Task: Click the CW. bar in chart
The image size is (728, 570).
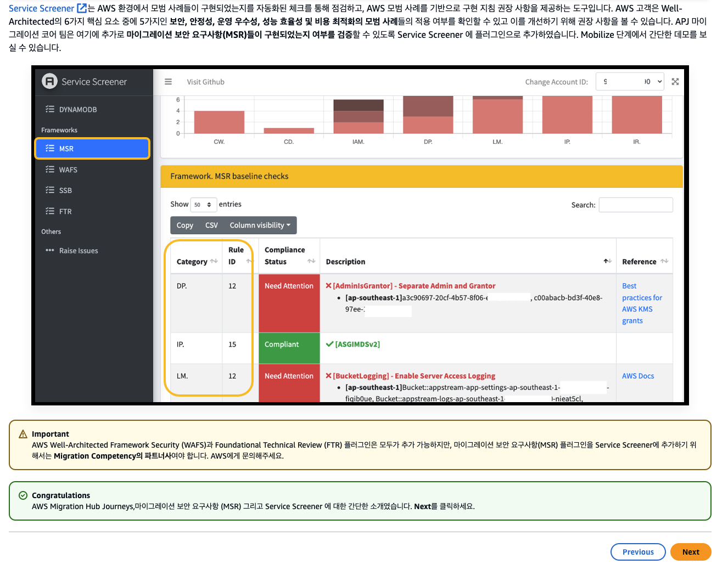Action: 219,122
